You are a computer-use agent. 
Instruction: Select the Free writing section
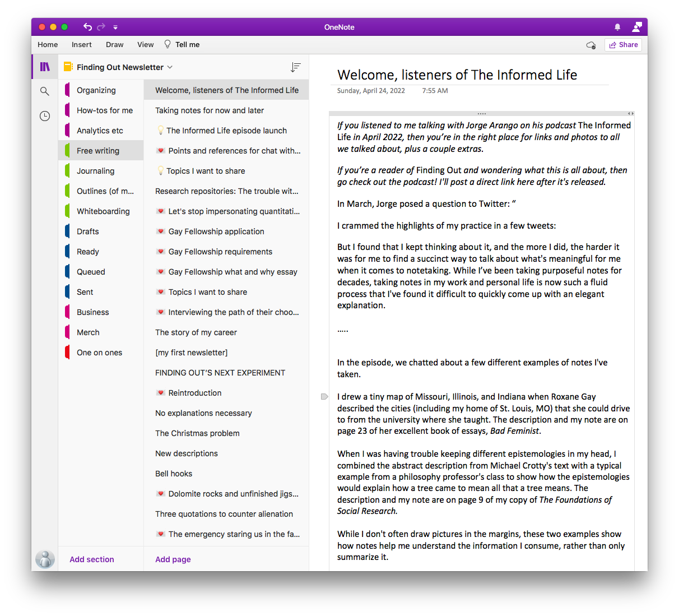click(x=101, y=151)
